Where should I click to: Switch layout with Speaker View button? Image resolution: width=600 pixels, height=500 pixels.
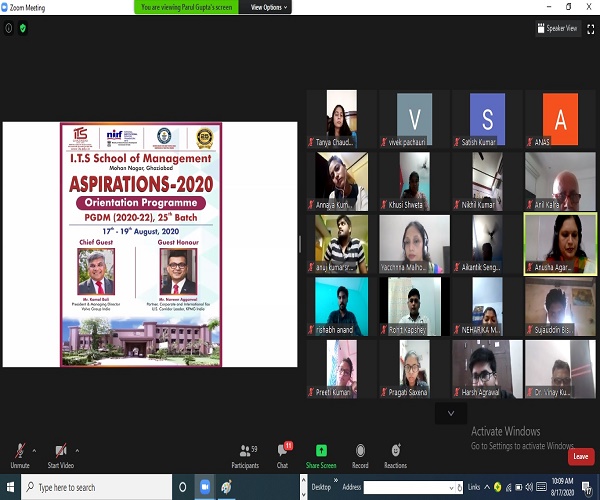tap(558, 28)
